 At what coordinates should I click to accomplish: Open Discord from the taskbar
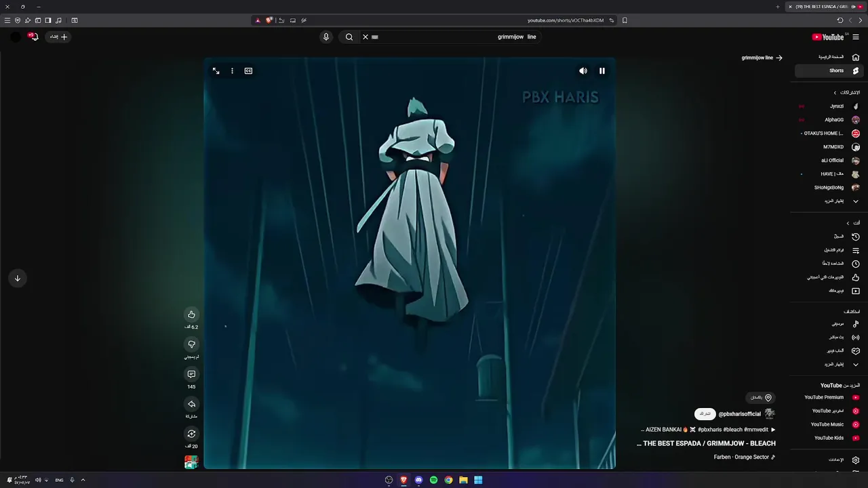coord(418,480)
